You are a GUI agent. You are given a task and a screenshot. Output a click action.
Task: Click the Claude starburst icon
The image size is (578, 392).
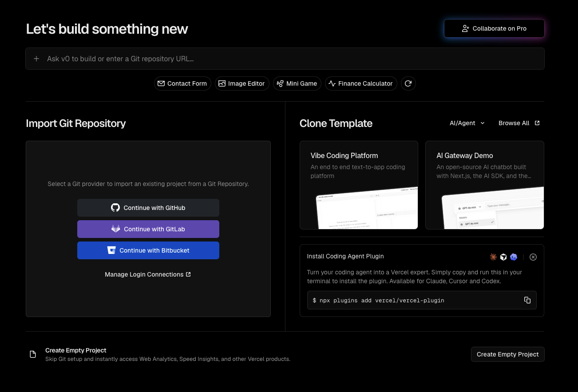493,257
